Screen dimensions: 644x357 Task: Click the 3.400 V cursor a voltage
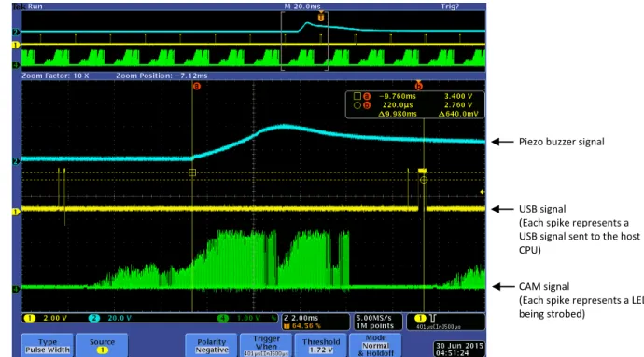(x=458, y=96)
